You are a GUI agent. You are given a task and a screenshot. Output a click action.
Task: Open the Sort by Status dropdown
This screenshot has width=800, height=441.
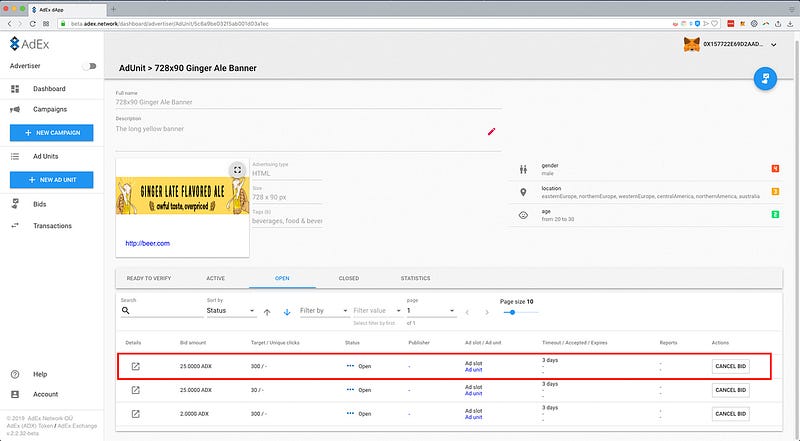tap(231, 310)
